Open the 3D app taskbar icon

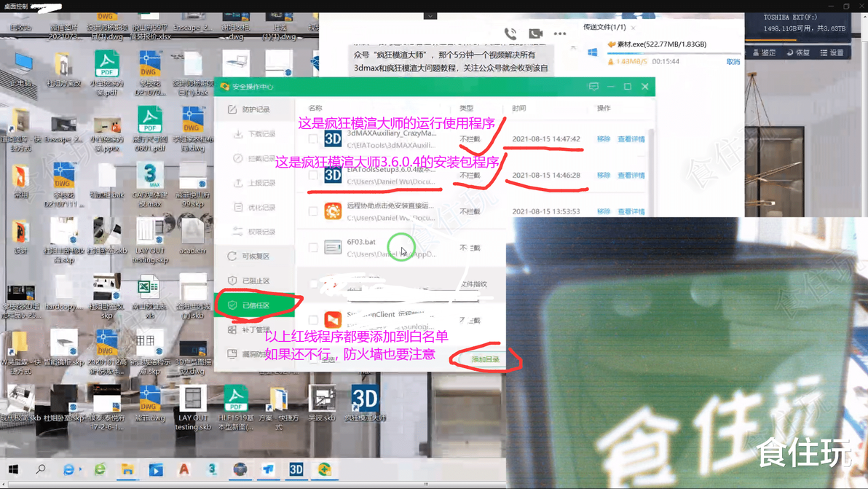click(296, 469)
